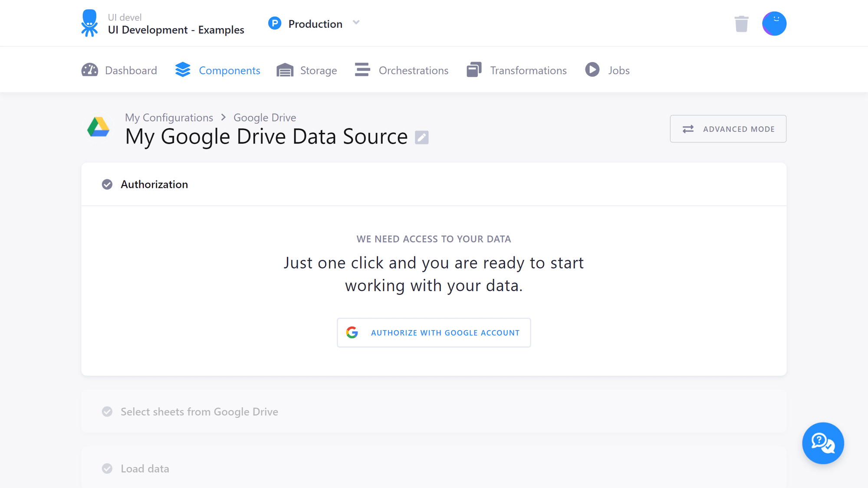
Task: Click the Google Drive breadcrumb link
Action: [265, 118]
